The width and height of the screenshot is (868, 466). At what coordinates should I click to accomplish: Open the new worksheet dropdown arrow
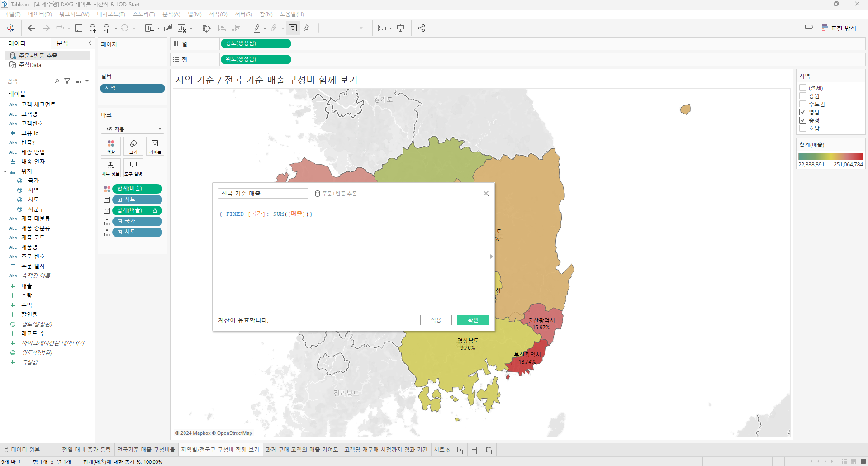(x=158, y=29)
